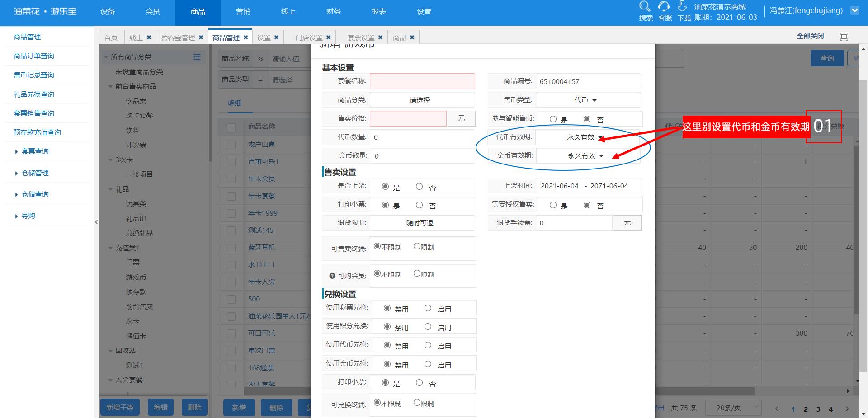Screen dimensions: 868x418
Task: Close the 线上 tab
Action: pos(149,38)
